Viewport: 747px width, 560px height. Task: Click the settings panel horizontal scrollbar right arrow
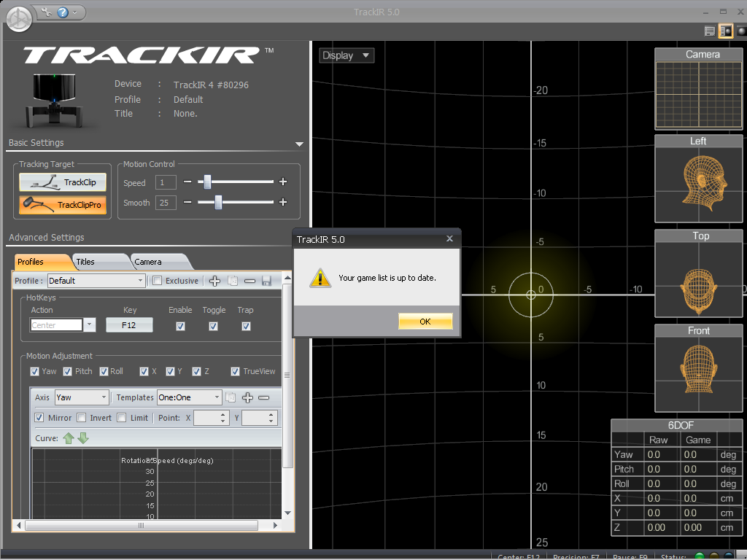pos(275,526)
